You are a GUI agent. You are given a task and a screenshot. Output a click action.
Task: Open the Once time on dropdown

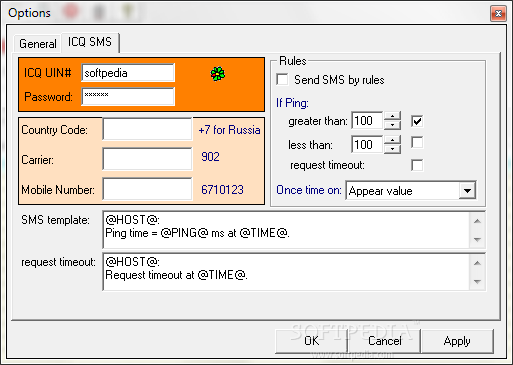pyautogui.click(x=467, y=191)
